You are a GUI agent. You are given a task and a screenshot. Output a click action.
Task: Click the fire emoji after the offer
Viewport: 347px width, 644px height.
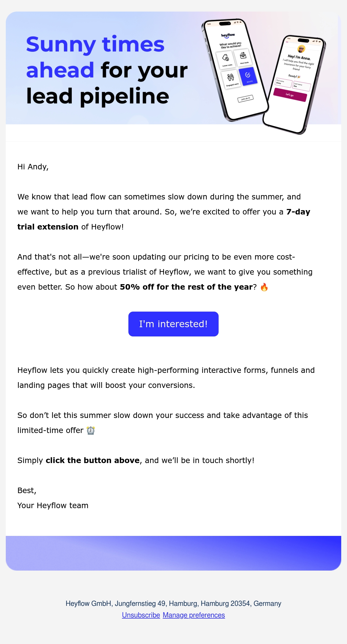click(x=264, y=287)
